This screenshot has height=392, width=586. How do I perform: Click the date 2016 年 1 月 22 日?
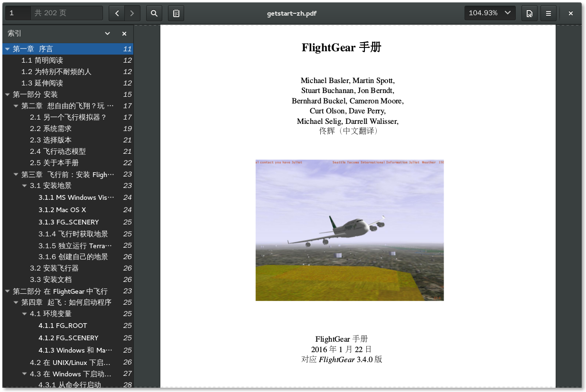[342, 349]
